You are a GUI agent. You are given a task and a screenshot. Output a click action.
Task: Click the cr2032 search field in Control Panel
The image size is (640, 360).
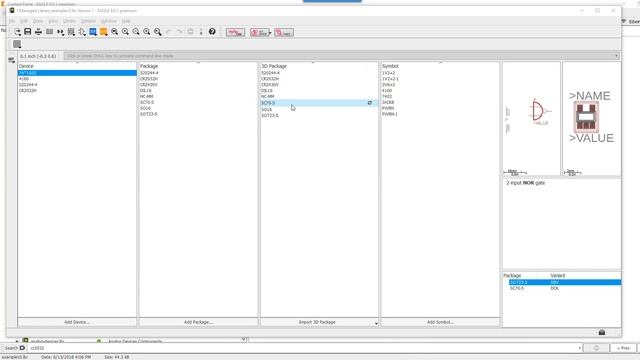coord(303,348)
